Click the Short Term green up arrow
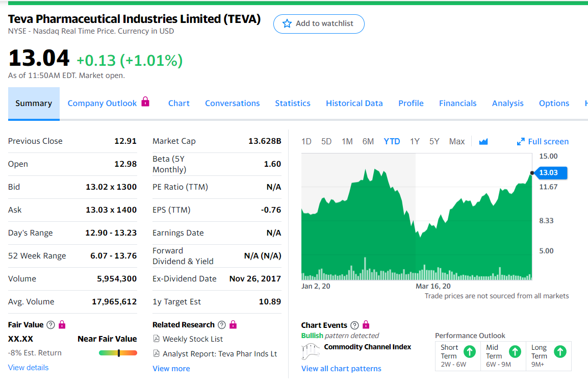This screenshot has width=588, height=386. tap(470, 351)
